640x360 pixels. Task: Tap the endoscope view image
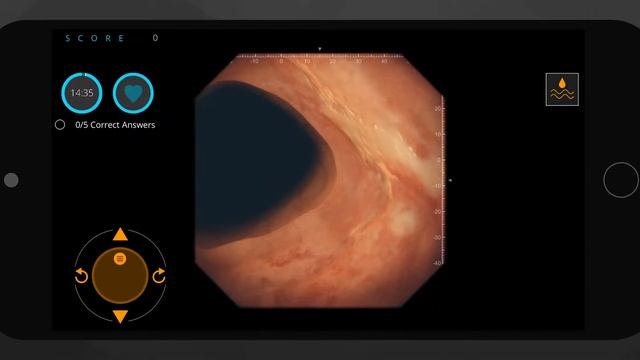(319, 180)
